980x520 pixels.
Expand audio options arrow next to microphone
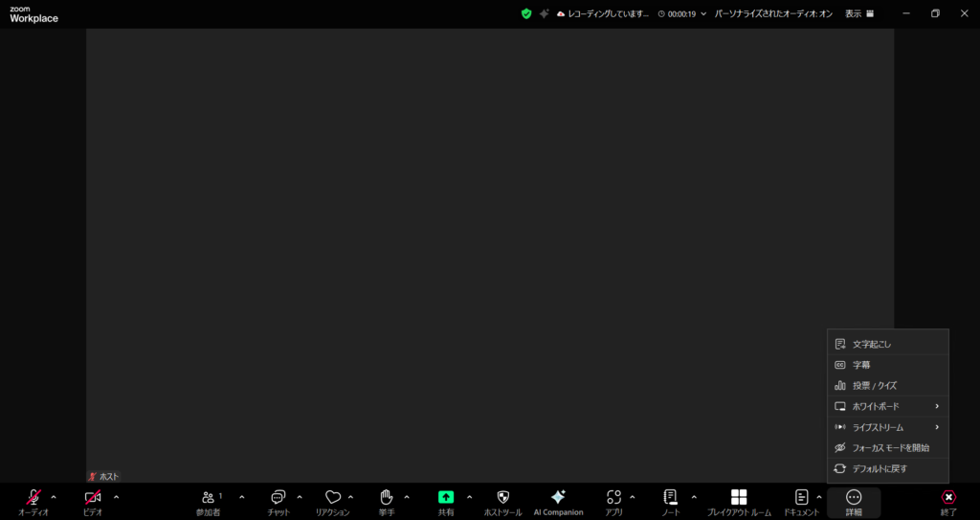coord(54,497)
